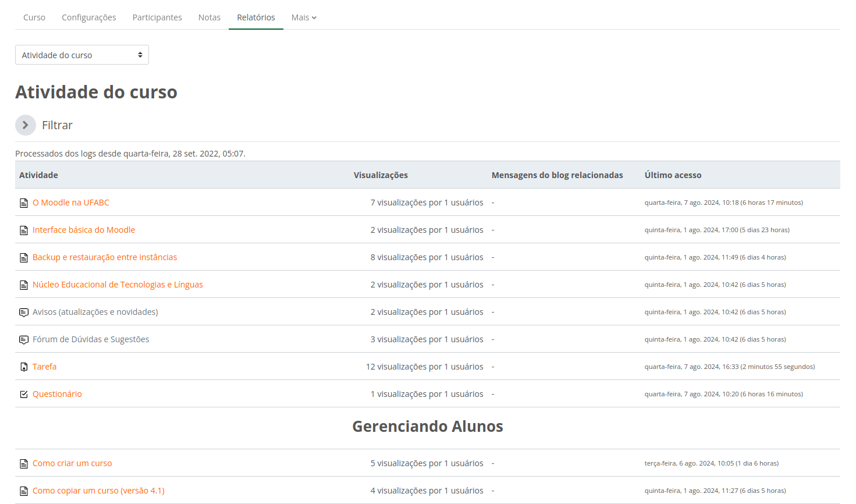Click the quiz icon beside Questionário
856x504 pixels.
pos(24,395)
